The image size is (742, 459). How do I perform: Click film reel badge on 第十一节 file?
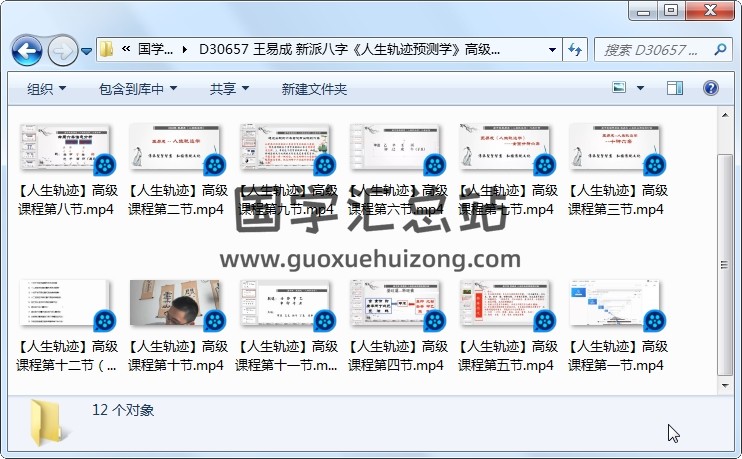point(325,321)
